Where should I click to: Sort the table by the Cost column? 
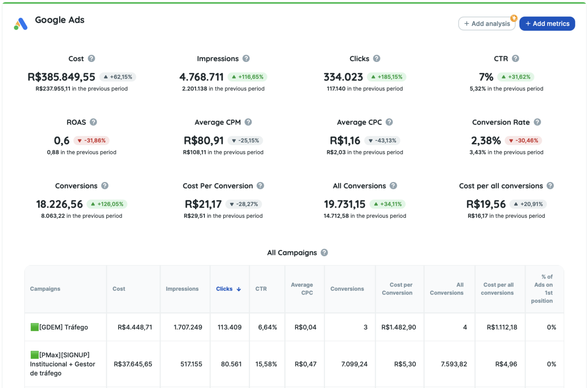[x=119, y=289]
